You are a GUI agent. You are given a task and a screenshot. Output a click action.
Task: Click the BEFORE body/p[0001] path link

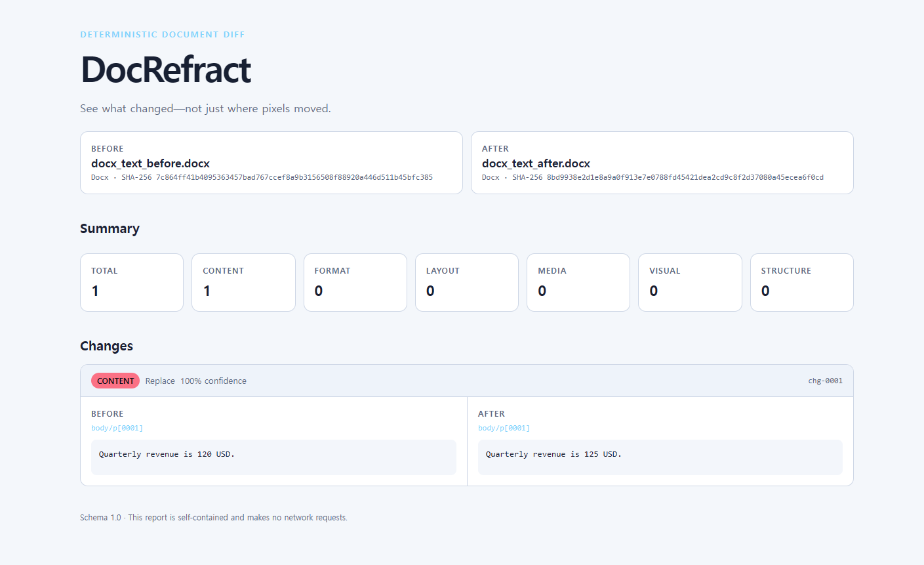point(117,428)
